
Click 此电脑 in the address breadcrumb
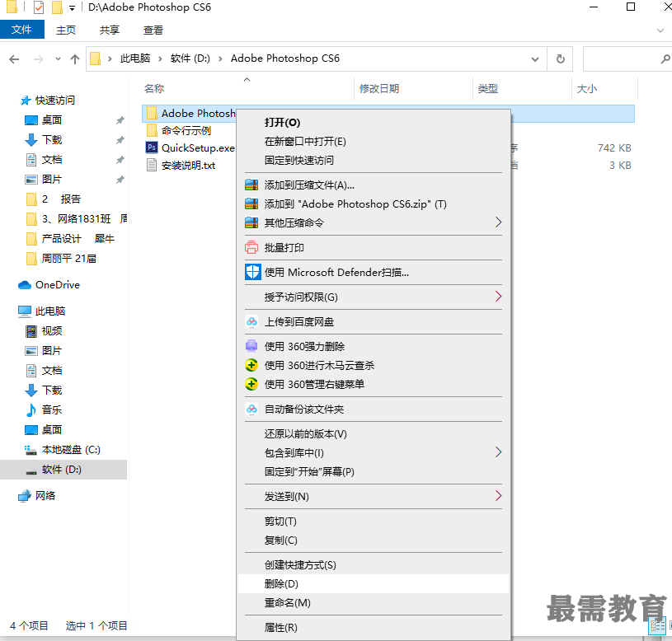point(135,58)
